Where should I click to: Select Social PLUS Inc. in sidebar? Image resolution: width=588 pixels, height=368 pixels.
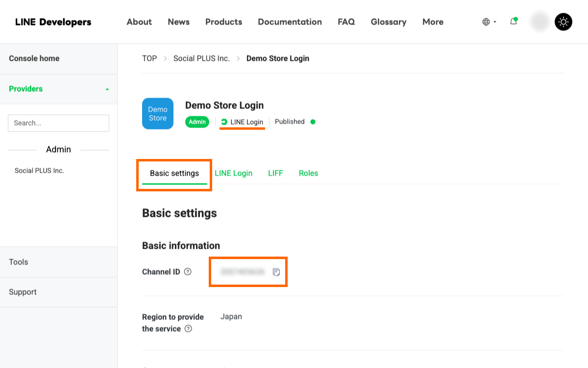click(39, 171)
